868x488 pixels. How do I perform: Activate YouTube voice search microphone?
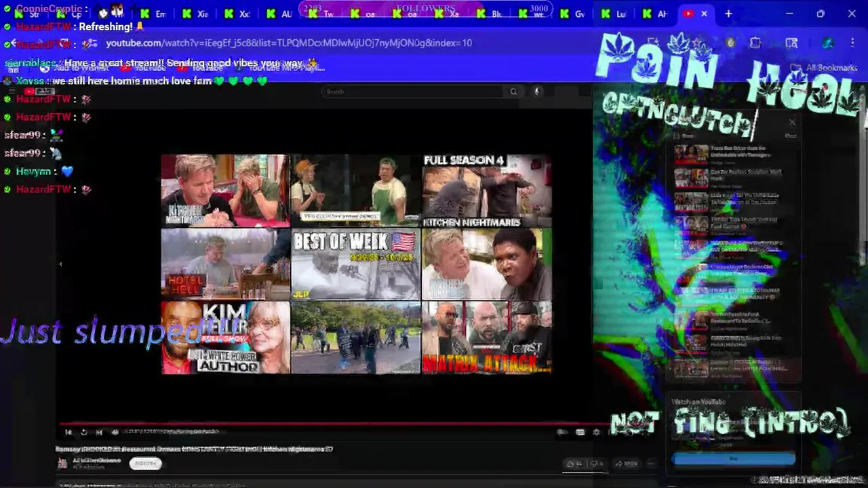click(x=536, y=91)
